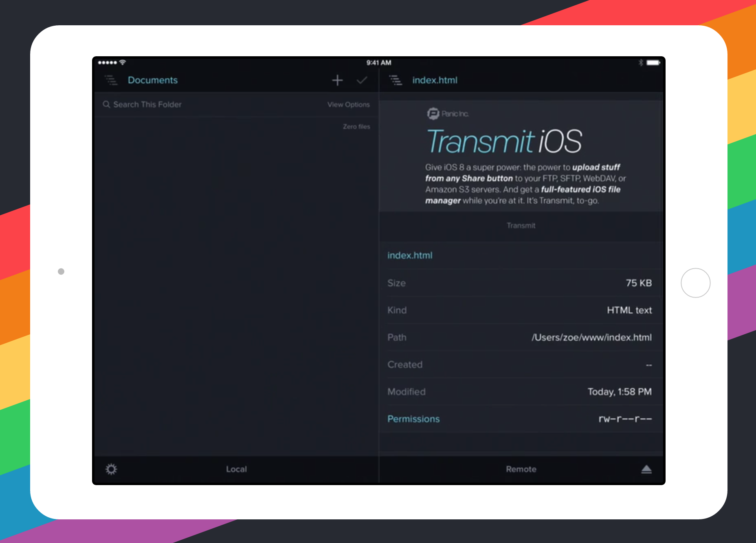Tap the magnifying glass in the search bar
756x543 pixels.
coord(107,104)
